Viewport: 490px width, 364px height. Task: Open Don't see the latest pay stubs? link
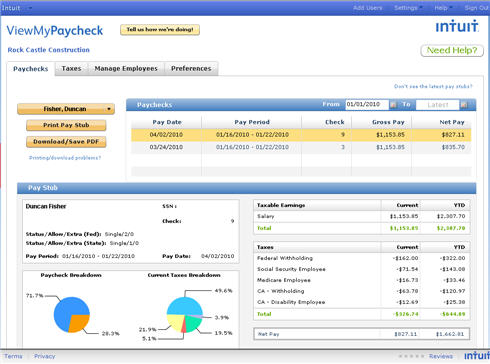pos(433,86)
